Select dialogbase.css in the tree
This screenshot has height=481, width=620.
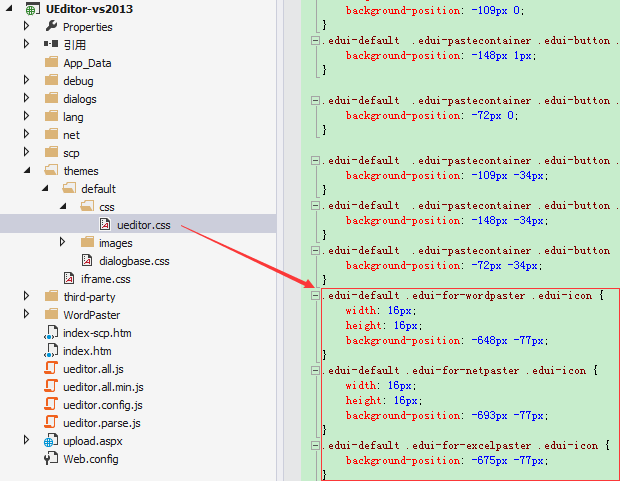point(134,261)
